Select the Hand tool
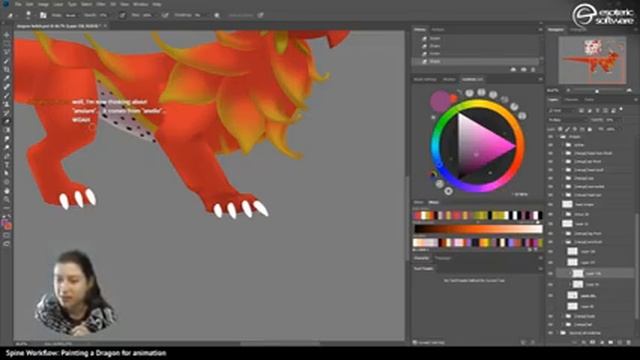The image size is (640, 360). click(7, 191)
